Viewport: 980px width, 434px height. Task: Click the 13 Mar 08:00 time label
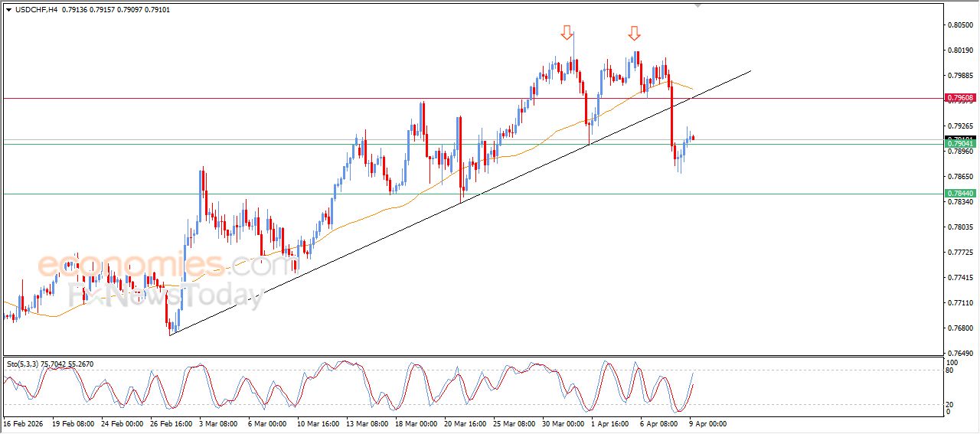point(367,423)
